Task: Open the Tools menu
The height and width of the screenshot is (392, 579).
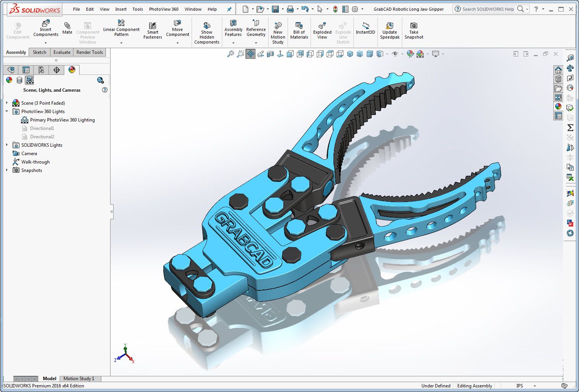Action: (138, 9)
